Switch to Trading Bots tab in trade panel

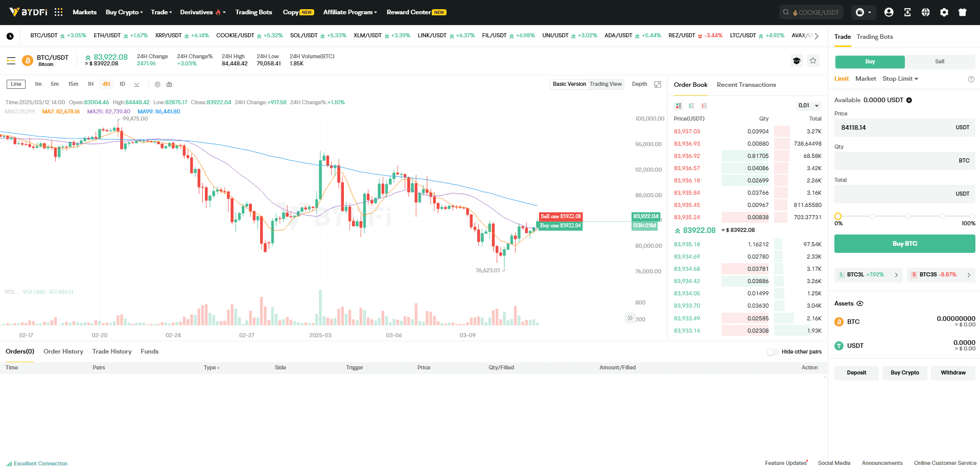click(x=875, y=37)
